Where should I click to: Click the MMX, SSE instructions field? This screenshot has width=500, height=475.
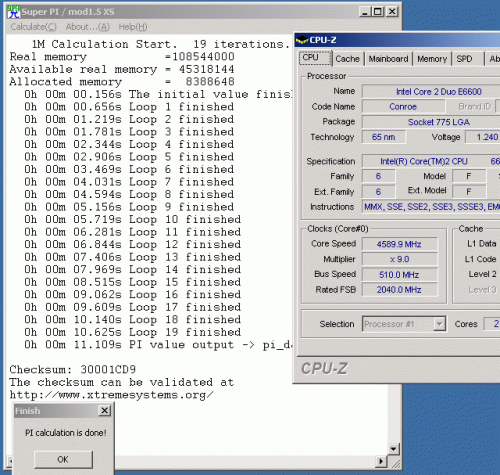click(x=431, y=207)
